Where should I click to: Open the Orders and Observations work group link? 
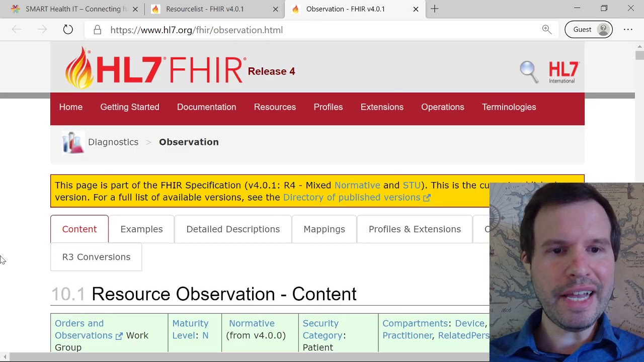[84, 329]
